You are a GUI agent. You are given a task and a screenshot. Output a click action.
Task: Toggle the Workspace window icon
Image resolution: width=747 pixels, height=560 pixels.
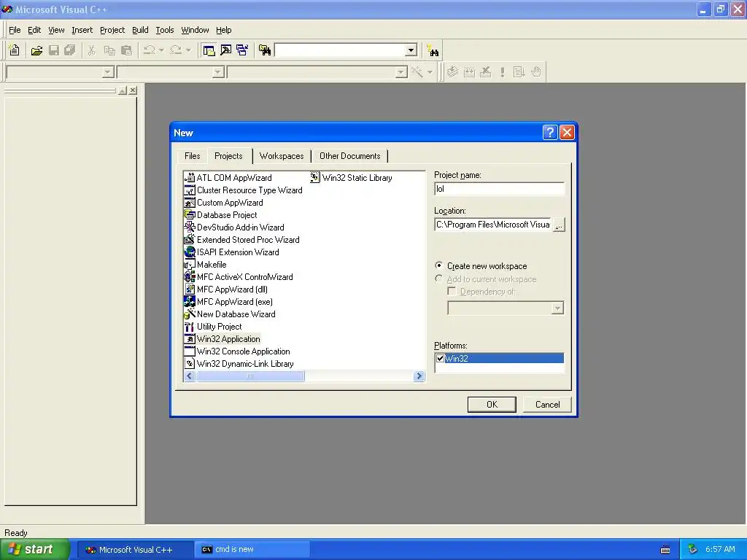click(209, 50)
